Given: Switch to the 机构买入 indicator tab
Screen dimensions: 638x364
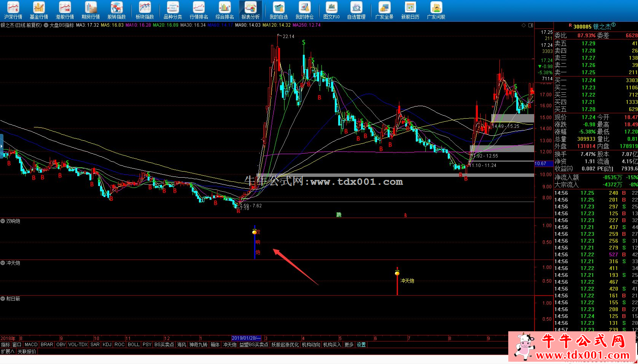Looking at the screenshot, I should [332, 345].
